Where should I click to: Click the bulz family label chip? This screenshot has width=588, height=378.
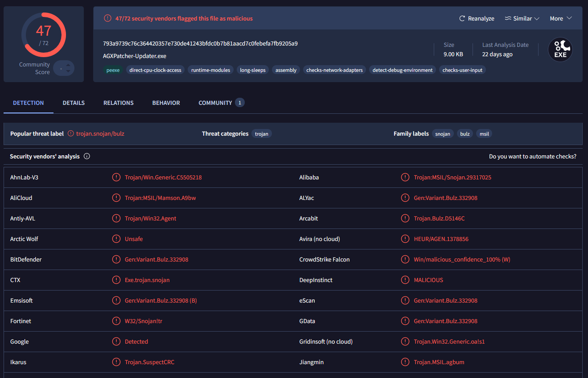tap(465, 134)
